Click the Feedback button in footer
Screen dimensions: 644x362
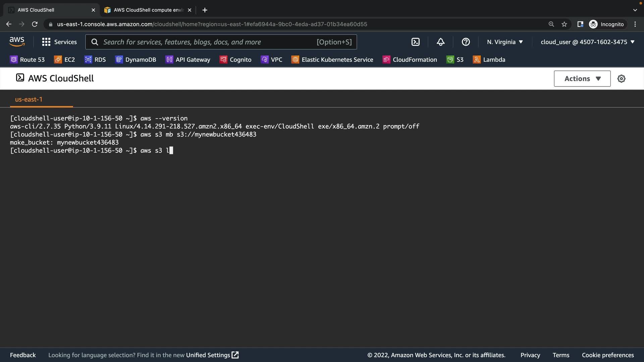coord(23,355)
